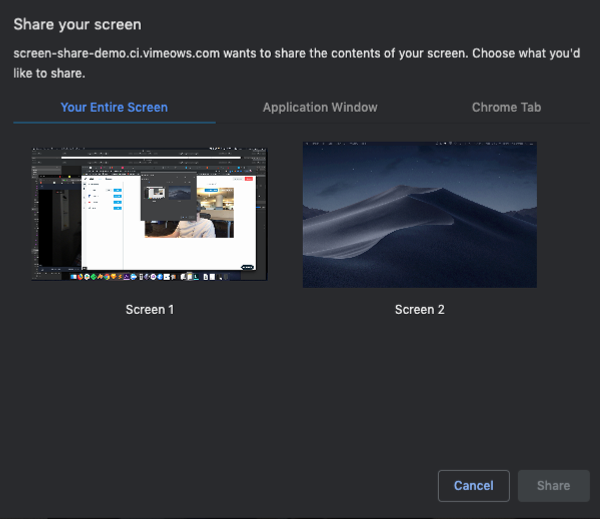
Task: Choose the Screen 2 desert wallpaper thumbnail
Action: (x=420, y=215)
